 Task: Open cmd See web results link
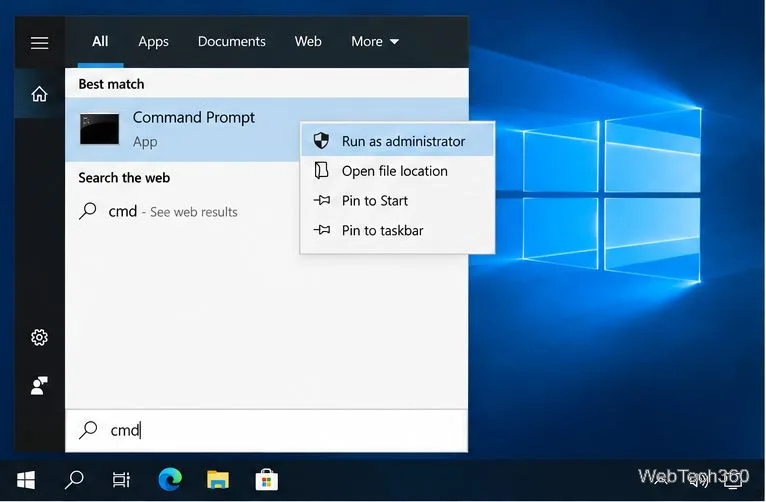click(173, 211)
